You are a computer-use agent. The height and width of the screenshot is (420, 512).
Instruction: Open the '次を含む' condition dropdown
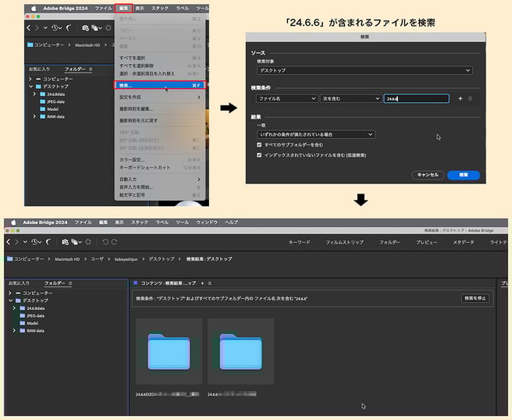coord(349,99)
